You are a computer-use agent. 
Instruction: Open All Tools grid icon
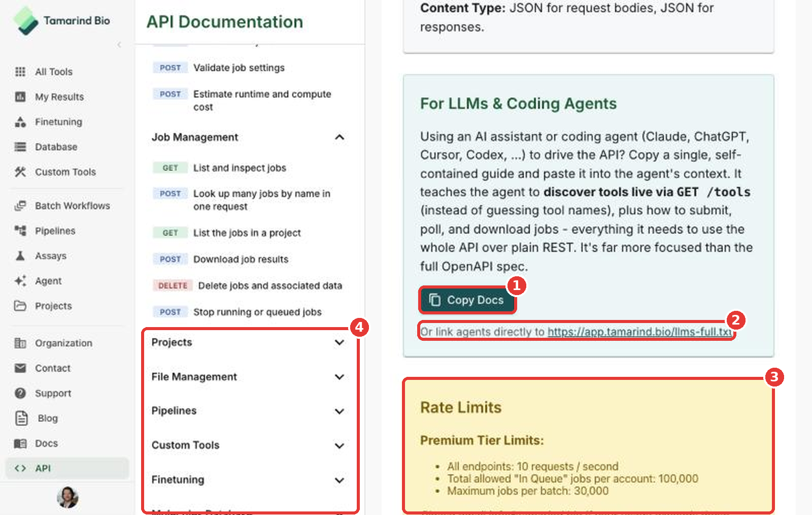click(20, 72)
